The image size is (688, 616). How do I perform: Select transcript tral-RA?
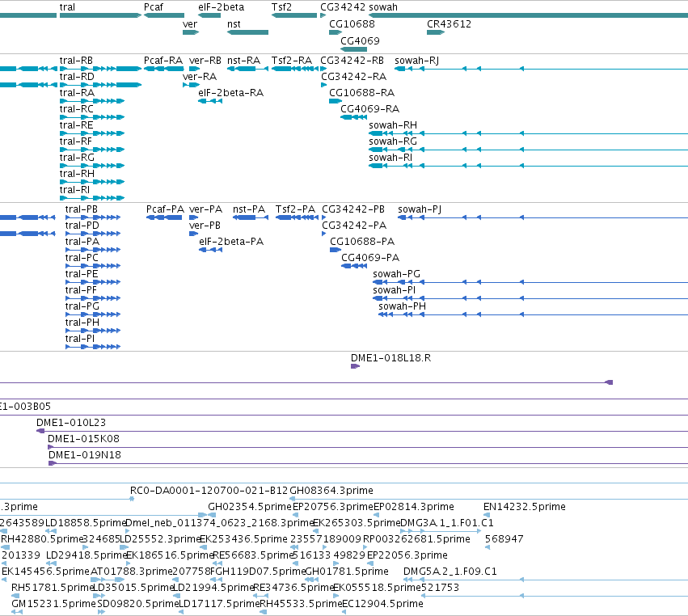tap(77, 93)
